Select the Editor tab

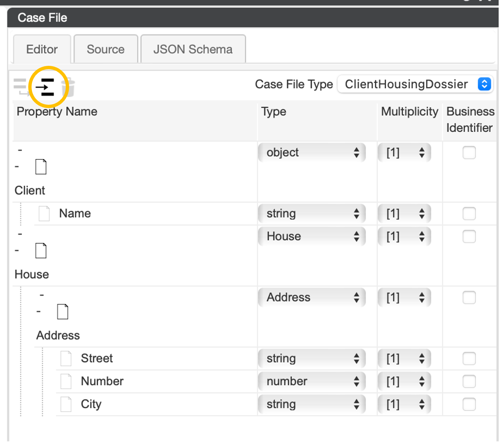(42, 49)
